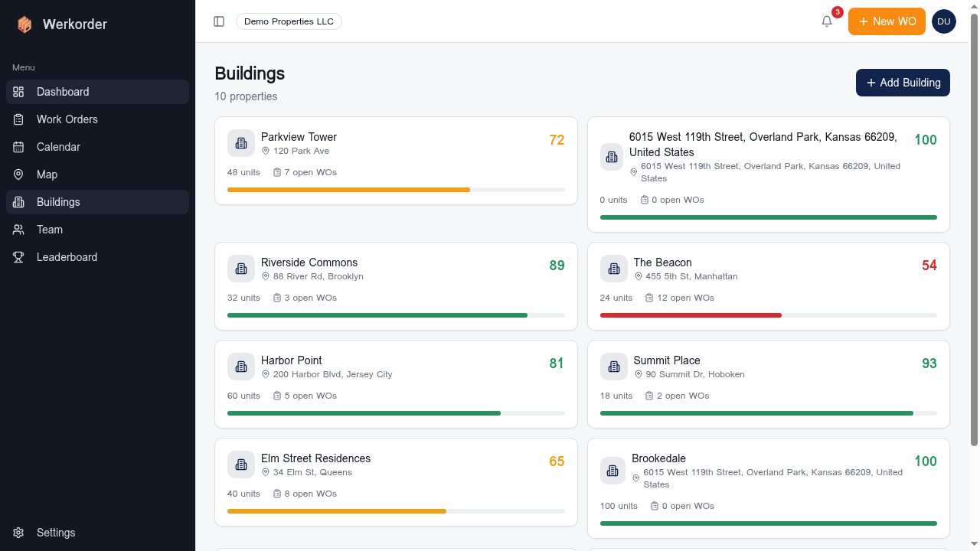Click the "3 open WOs" text
The width and height of the screenshot is (980, 551).
311,298
